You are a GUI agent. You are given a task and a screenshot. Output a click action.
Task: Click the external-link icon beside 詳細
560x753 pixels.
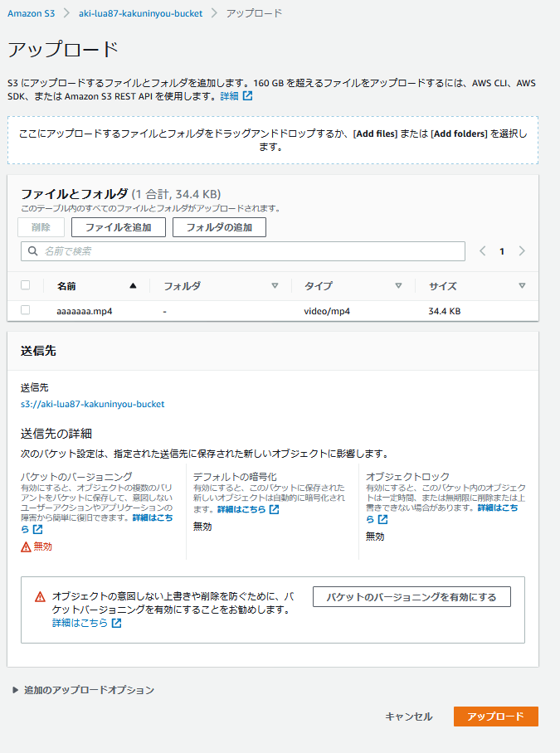247,96
